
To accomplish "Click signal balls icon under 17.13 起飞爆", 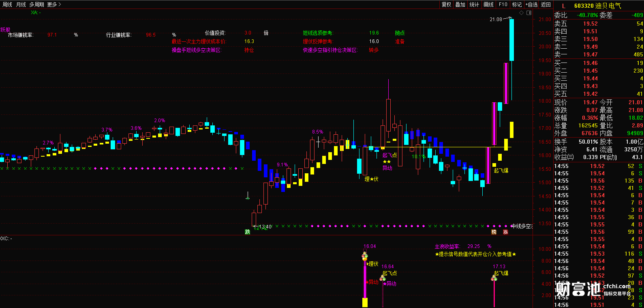I will click(x=494, y=278).
